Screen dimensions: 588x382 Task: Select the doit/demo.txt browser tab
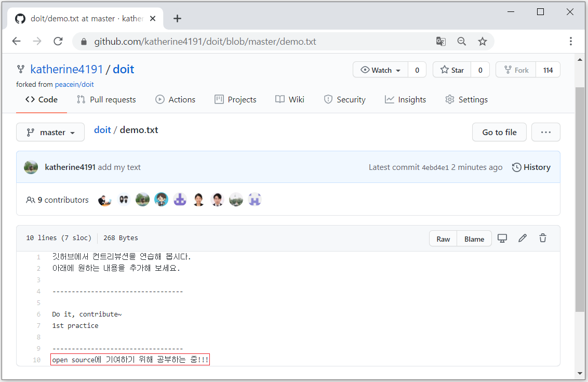(x=85, y=18)
